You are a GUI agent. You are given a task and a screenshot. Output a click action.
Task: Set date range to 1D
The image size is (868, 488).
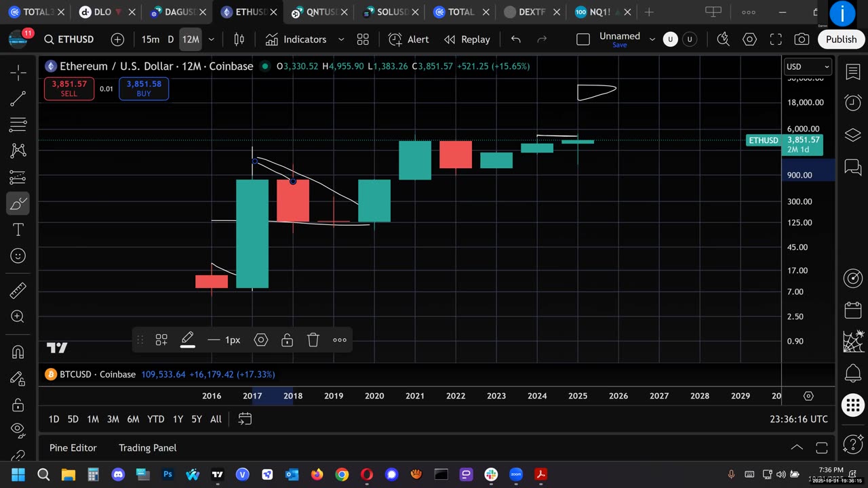click(54, 420)
